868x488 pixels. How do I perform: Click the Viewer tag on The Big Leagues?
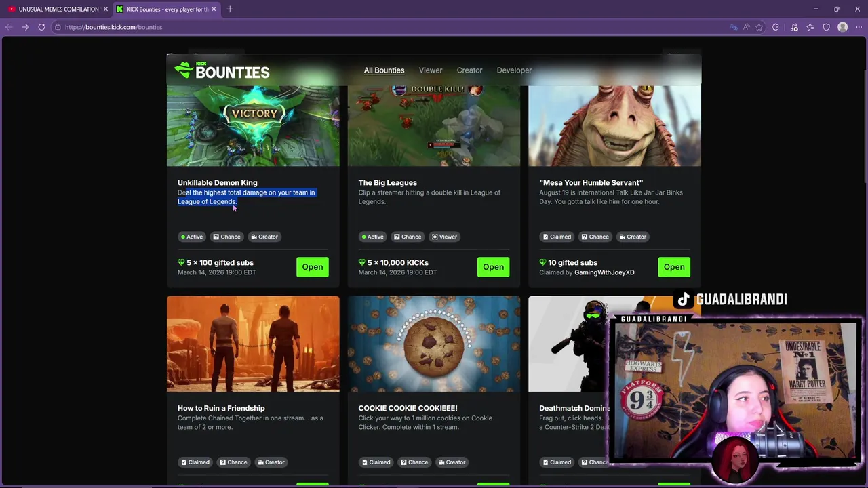tap(445, 237)
